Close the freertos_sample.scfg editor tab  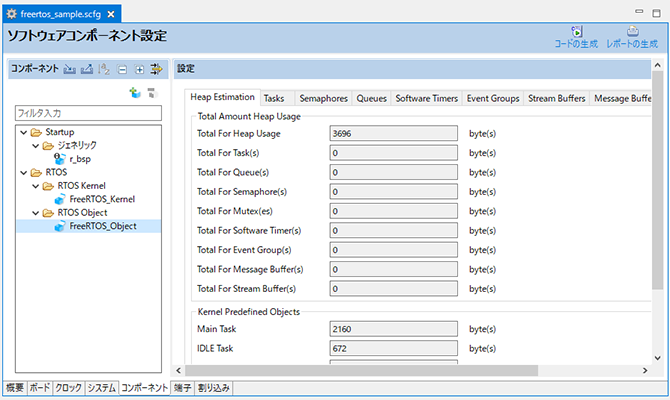pos(111,14)
